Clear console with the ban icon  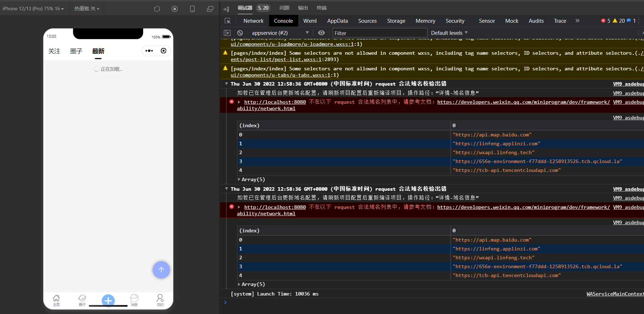240,33
